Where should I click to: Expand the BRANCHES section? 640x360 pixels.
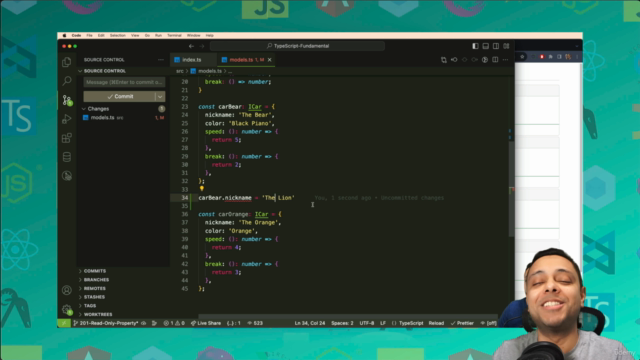click(96, 280)
